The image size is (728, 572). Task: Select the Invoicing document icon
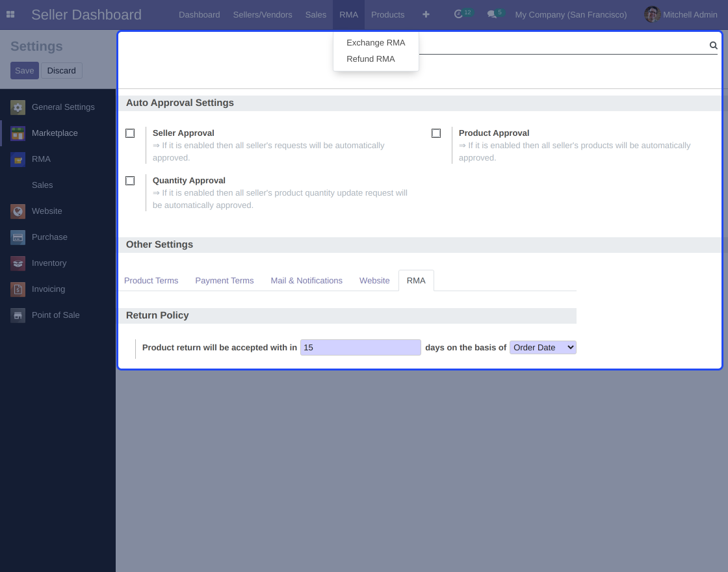coord(18,289)
